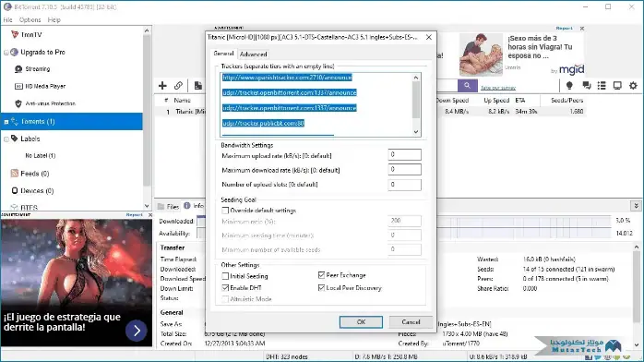Click the spanishtracker announce URL line
Image resolution: width=644 pixels, height=362 pixels.
(x=287, y=78)
